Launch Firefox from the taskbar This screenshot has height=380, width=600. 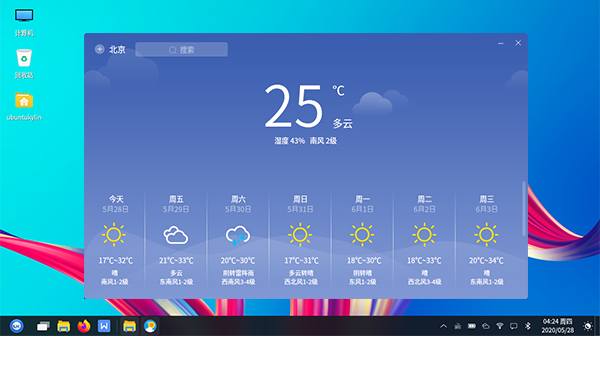tap(84, 326)
